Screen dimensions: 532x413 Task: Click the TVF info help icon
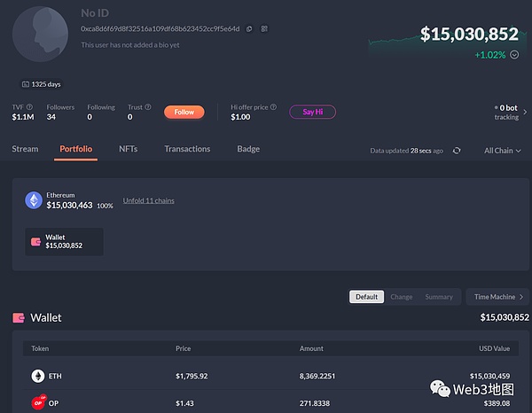click(30, 107)
